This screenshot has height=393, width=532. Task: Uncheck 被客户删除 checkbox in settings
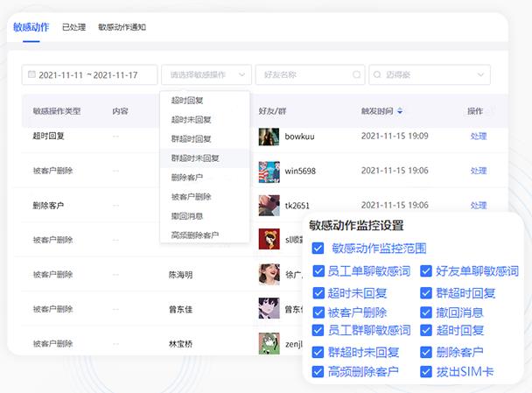[318, 312]
